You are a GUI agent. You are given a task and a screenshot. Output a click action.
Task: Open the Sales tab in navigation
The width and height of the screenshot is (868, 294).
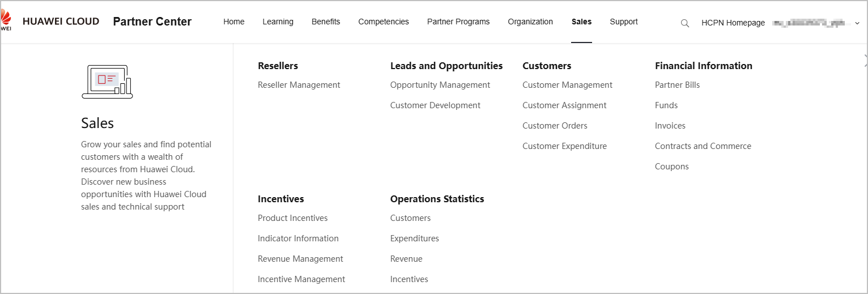(x=581, y=22)
